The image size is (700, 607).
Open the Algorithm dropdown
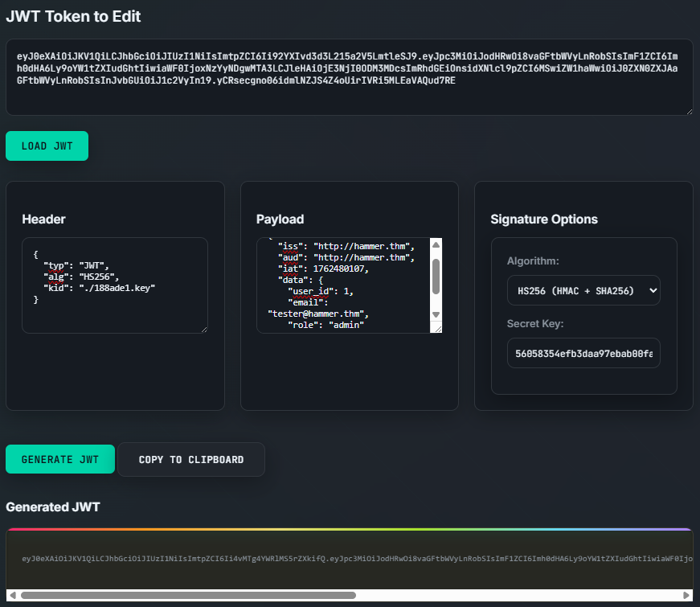[x=583, y=290]
